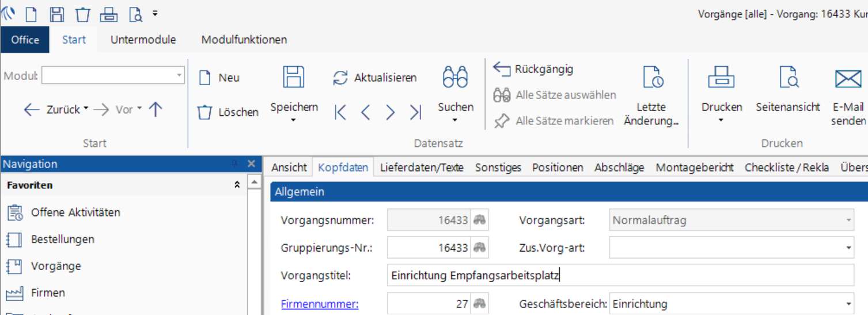The width and height of the screenshot is (868, 315).
Task: Click the Suchen binoculars icon
Action: click(x=455, y=77)
